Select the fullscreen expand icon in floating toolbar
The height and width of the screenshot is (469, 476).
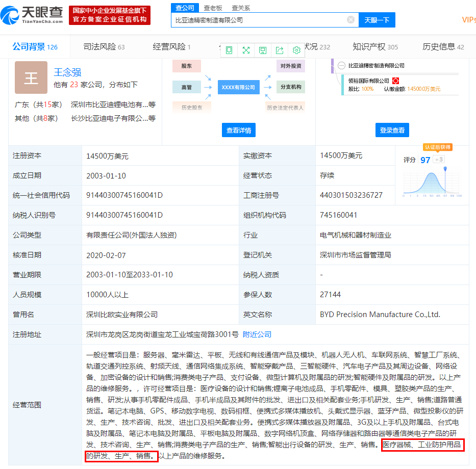click(x=246, y=50)
